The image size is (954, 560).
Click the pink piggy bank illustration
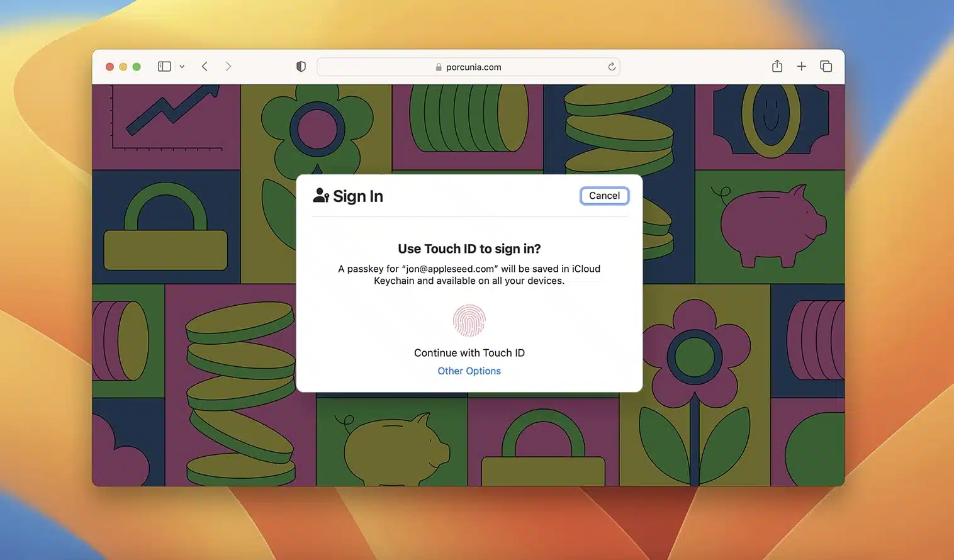771,225
